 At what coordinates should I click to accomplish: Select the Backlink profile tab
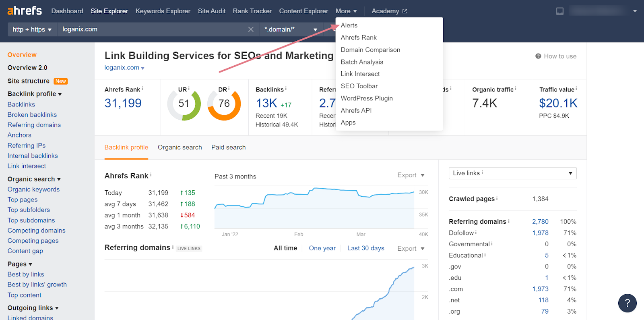click(x=126, y=148)
